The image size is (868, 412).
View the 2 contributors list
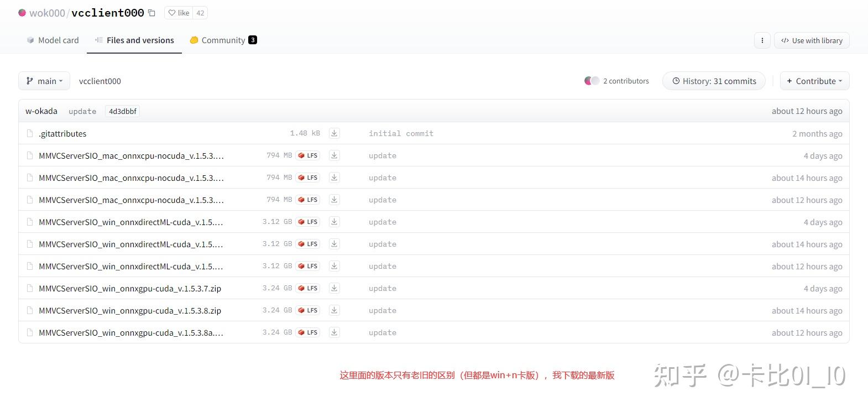[x=626, y=81]
